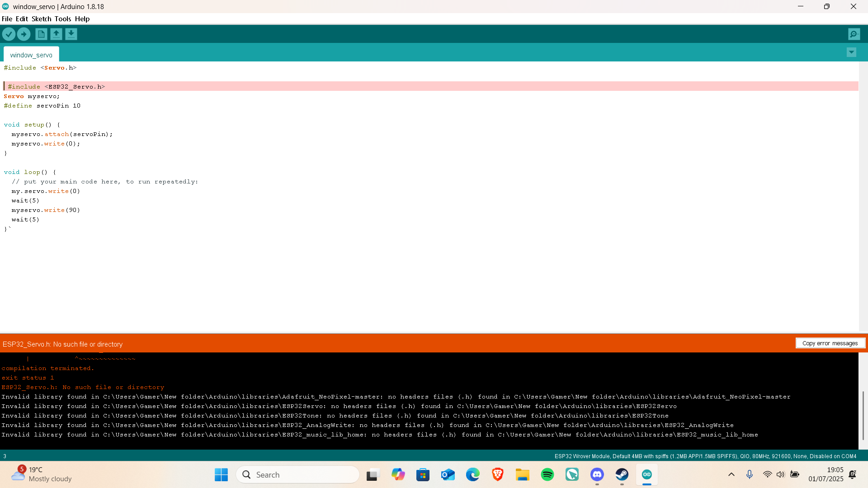The height and width of the screenshot is (488, 868).
Task: Open Microsoft Edge in taskbar
Action: 472,474
